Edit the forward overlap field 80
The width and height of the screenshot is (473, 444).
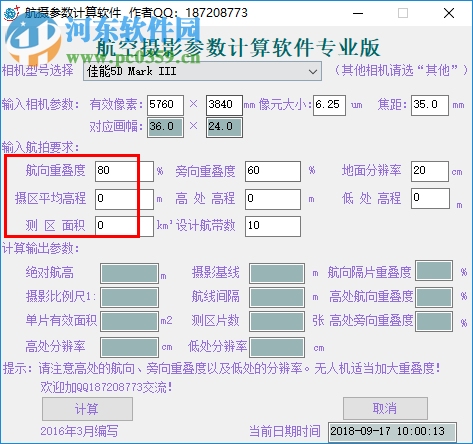click(x=124, y=171)
